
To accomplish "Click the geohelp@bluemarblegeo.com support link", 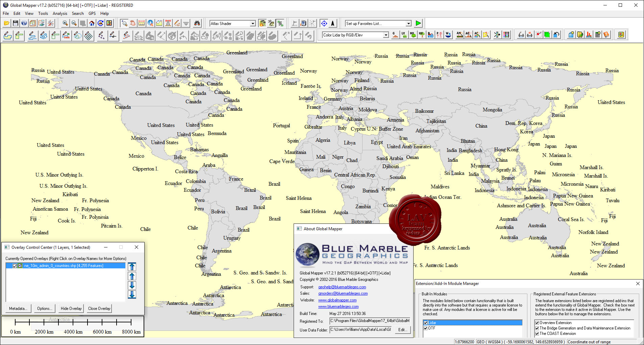I will (x=342, y=287).
